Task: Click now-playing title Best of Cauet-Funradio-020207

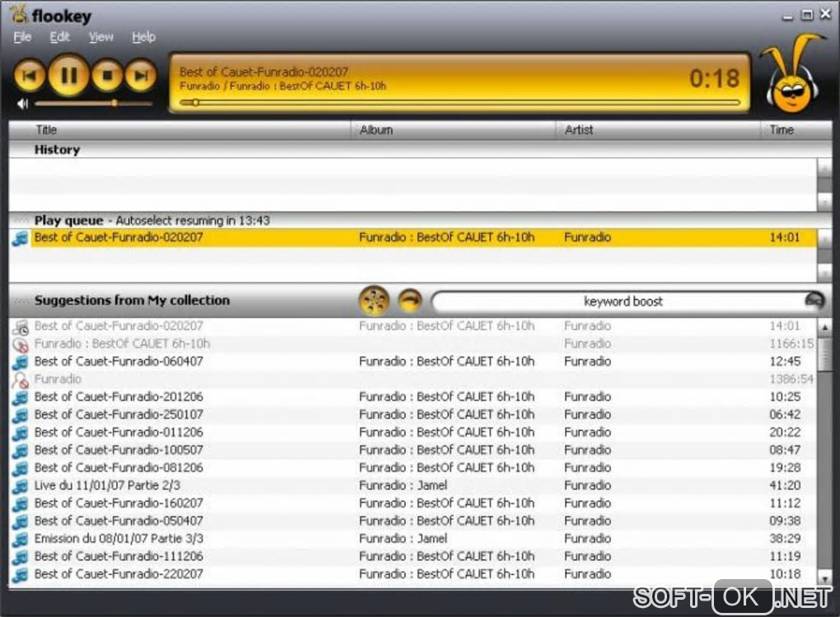Action: coord(264,72)
